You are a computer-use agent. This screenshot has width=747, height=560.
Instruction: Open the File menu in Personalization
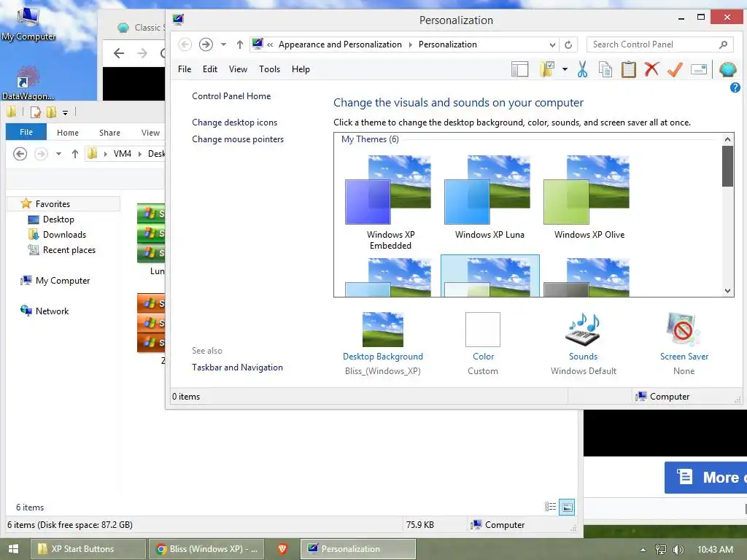tap(185, 69)
